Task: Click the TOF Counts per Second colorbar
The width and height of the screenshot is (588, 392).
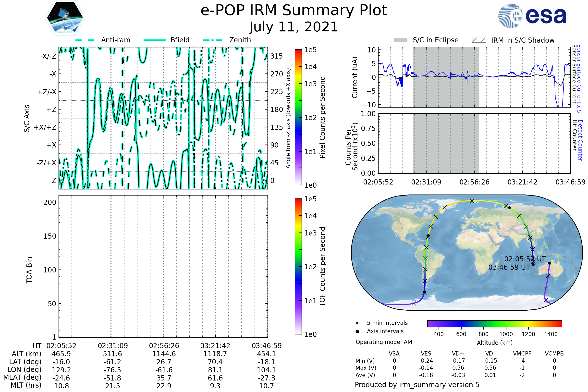Action: click(x=298, y=266)
